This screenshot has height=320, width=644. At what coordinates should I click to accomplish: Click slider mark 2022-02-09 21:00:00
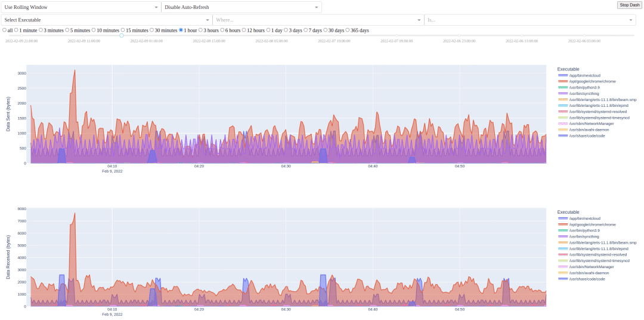[21, 41]
